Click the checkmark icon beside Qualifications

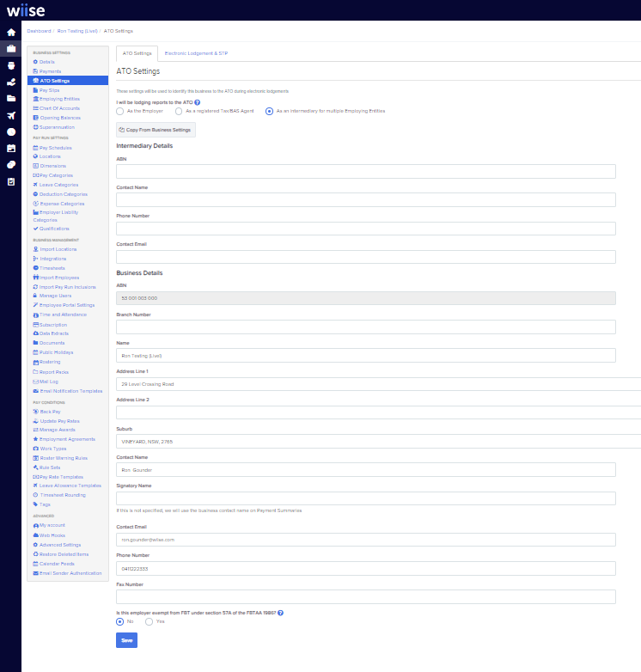tap(35, 229)
